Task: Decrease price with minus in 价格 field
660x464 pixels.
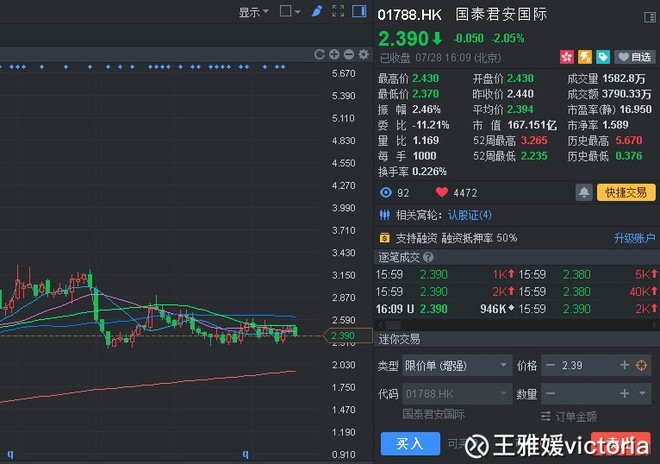Action: (x=550, y=365)
